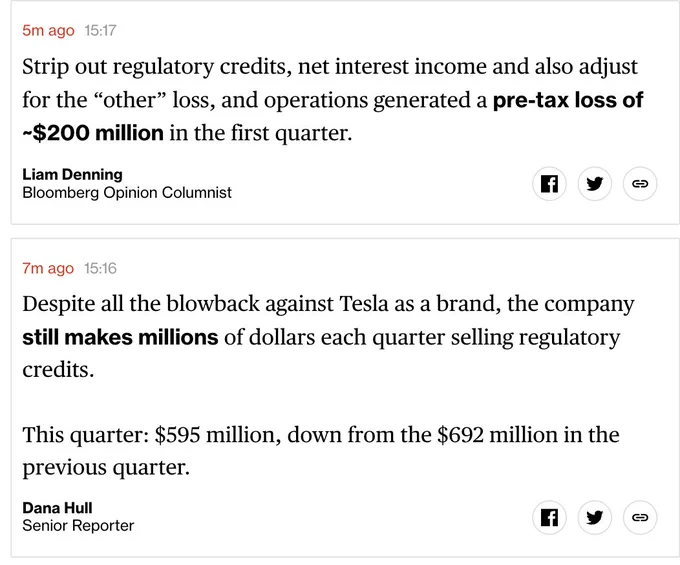Share Dana Hull's post on Facebook

[x=549, y=517]
